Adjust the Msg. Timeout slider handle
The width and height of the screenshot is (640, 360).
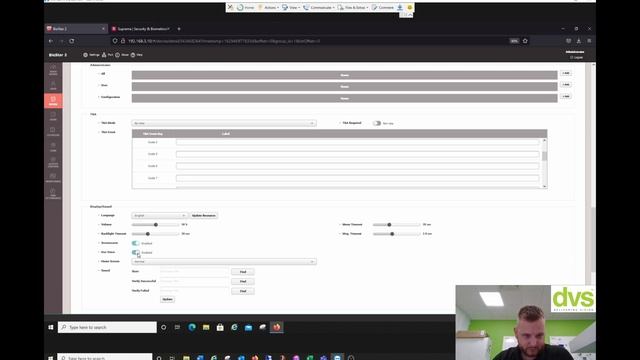[392, 234]
